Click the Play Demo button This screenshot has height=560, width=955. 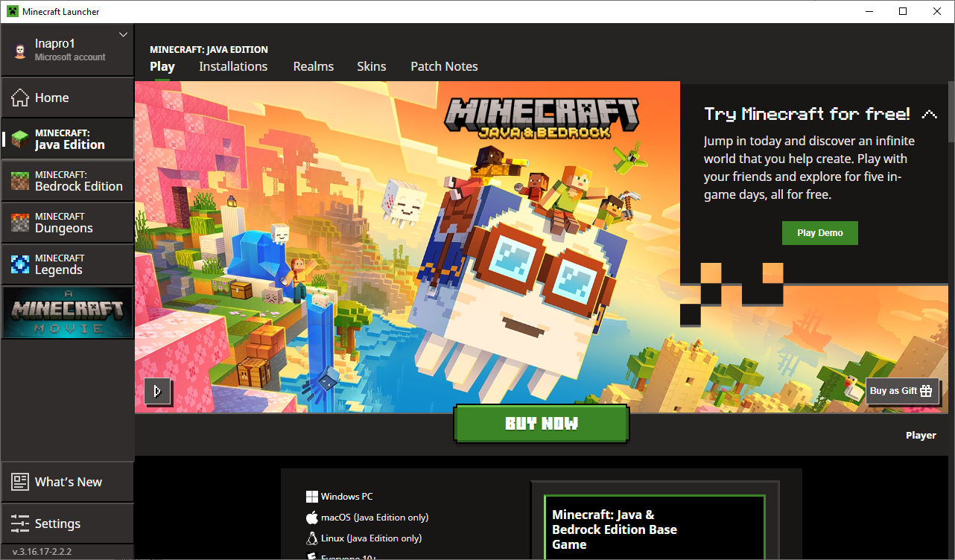pyautogui.click(x=820, y=233)
